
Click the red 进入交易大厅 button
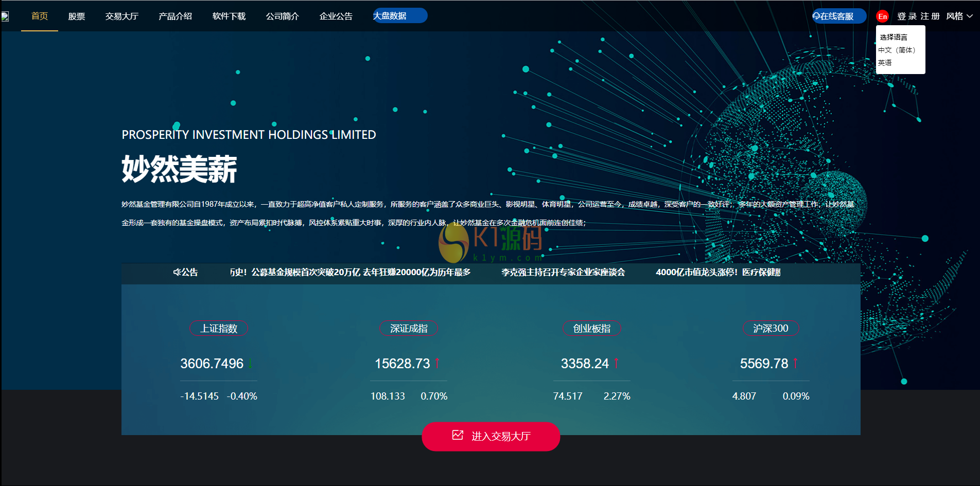[x=491, y=436]
